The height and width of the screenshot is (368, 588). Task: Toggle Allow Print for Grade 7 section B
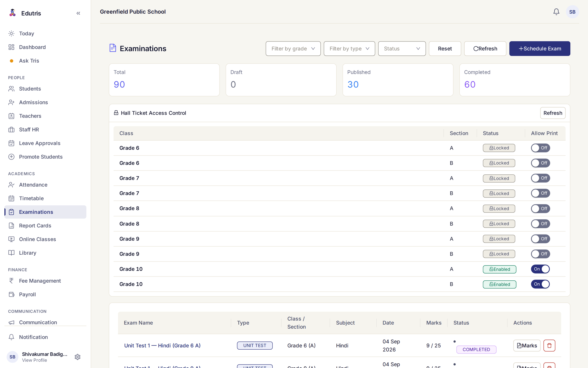540,193
